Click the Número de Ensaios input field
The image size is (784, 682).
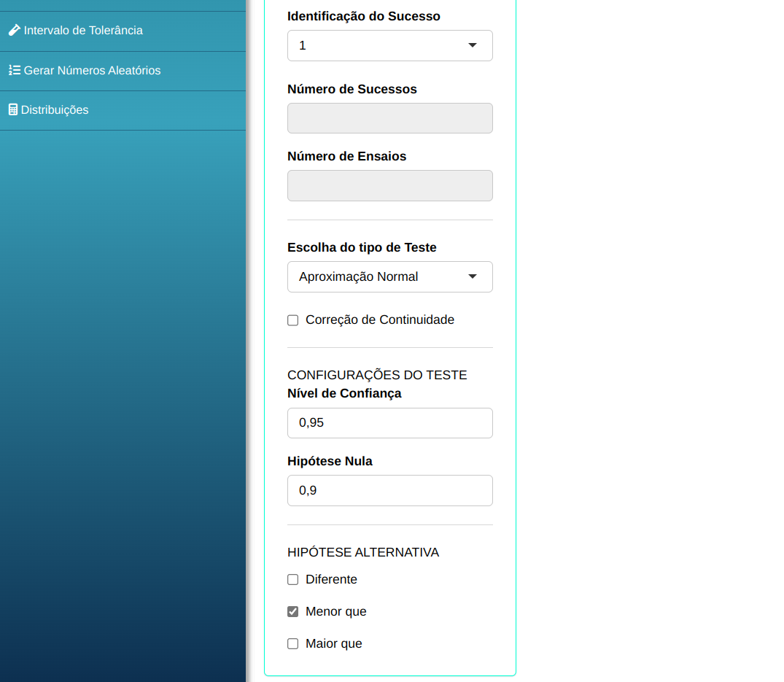tap(389, 185)
